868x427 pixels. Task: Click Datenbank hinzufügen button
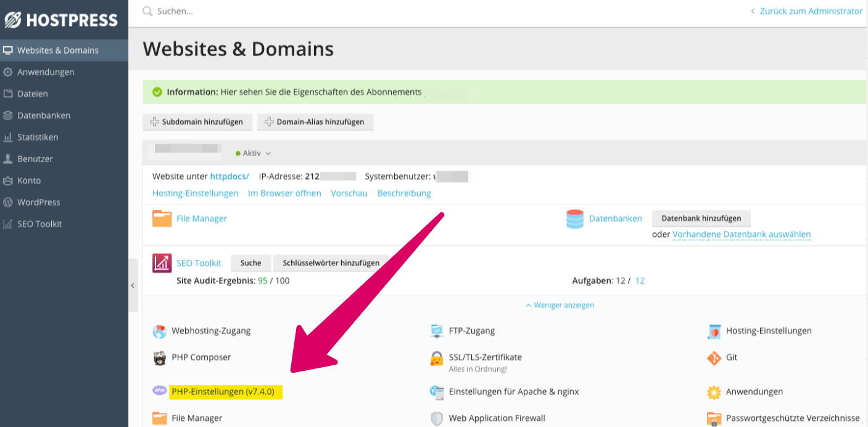(x=701, y=218)
